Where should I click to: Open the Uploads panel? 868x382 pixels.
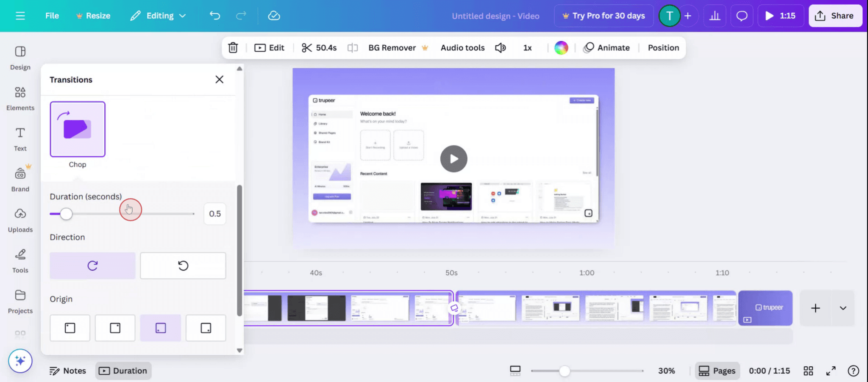coord(19,219)
